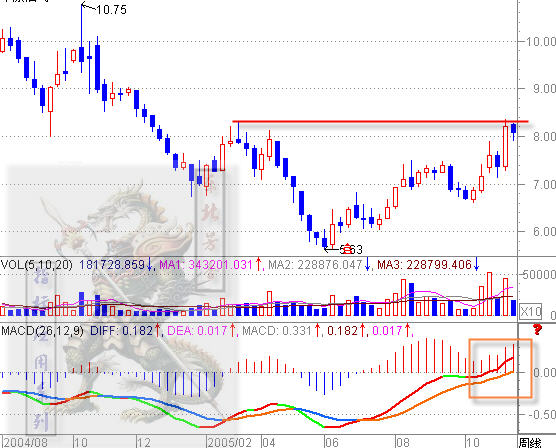Viewport: 556px width, 448px height.
Task: Select the VOL(5,10,20) indicator title
Action: pyautogui.click(x=37, y=265)
